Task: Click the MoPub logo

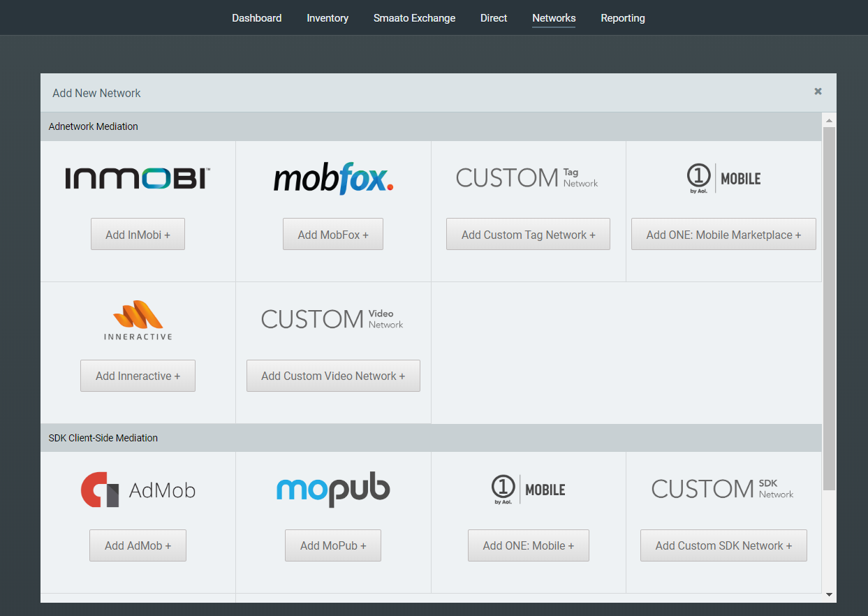Action: 333,491
